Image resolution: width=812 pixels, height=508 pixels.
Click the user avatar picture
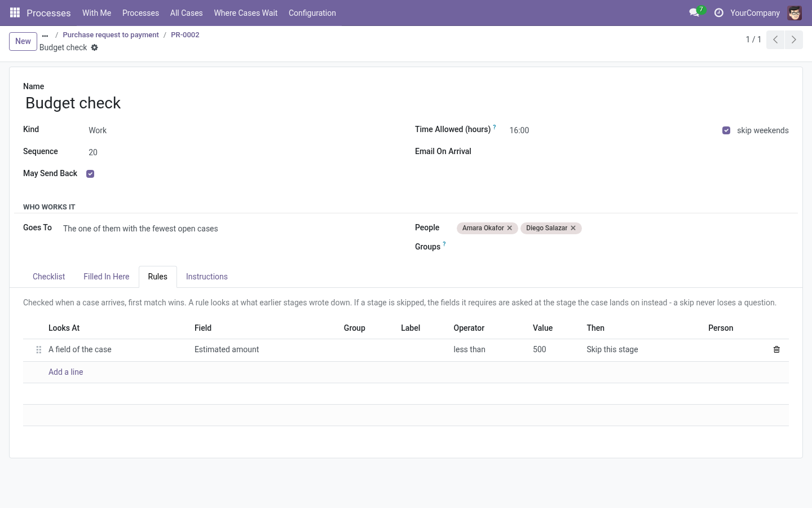(795, 12)
